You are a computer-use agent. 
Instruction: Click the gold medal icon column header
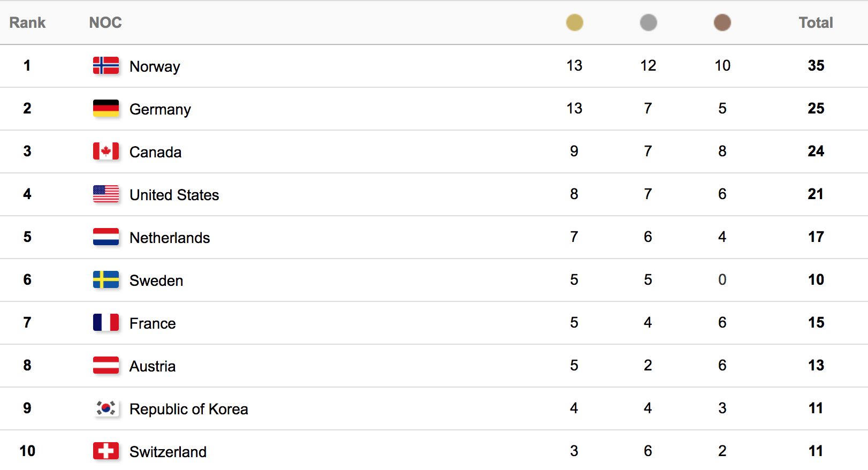(574, 22)
